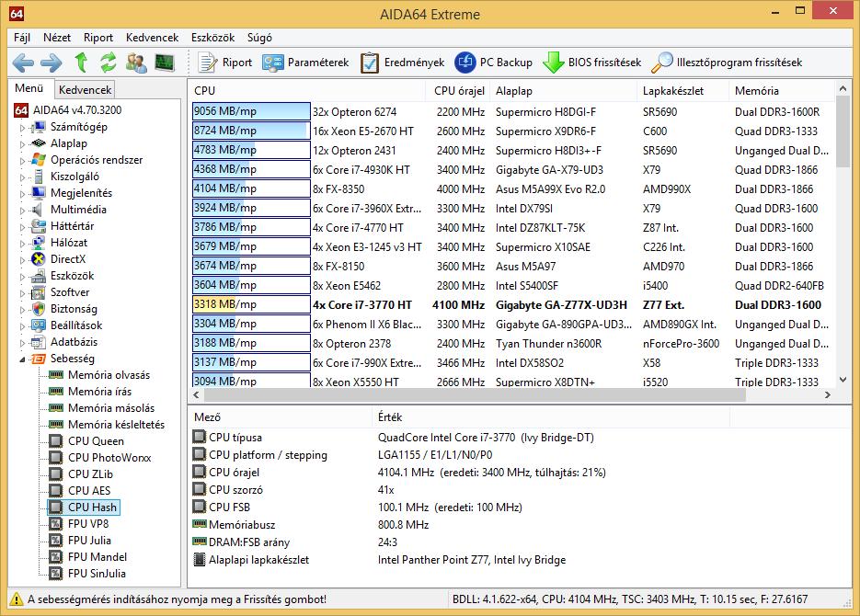Click the monitor graph toolbar icon
Screen dimensions: 860x616
pyautogui.click(x=164, y=63)
